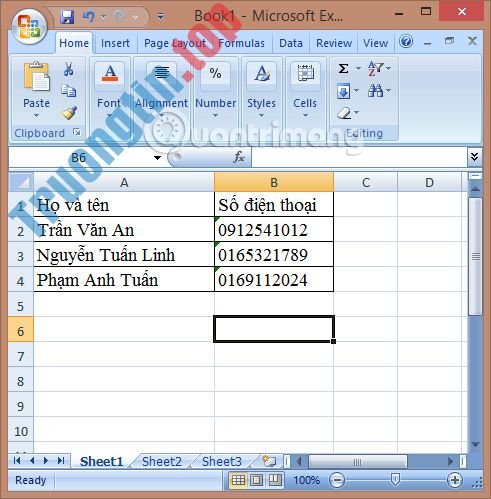Switch to Sheet3 tab
The image size is (491, 499).
tap(222, 462)
